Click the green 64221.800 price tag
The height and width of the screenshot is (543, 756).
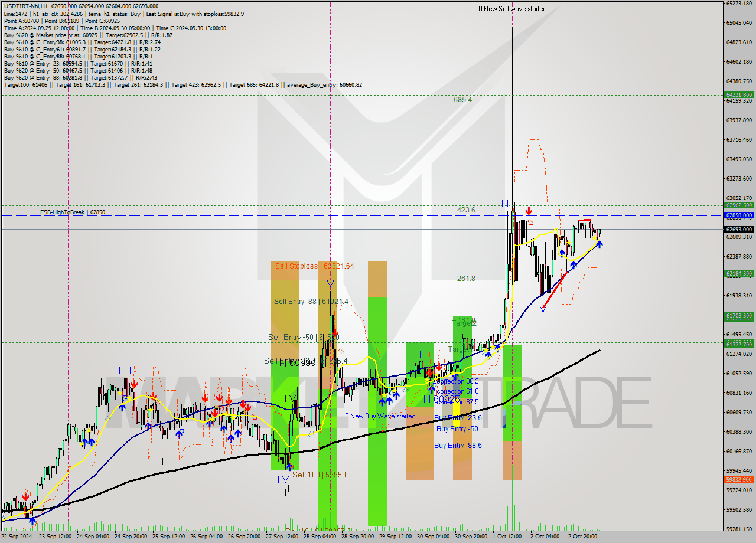pos(738,94)
